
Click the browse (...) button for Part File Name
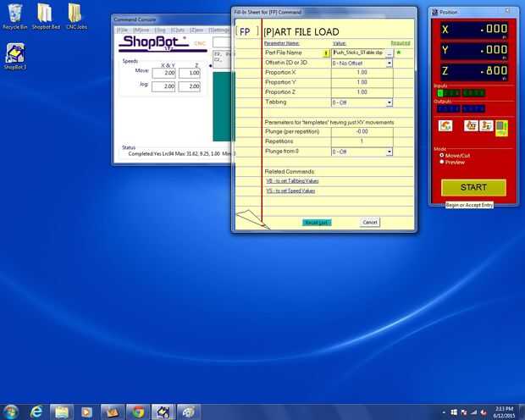390,52
